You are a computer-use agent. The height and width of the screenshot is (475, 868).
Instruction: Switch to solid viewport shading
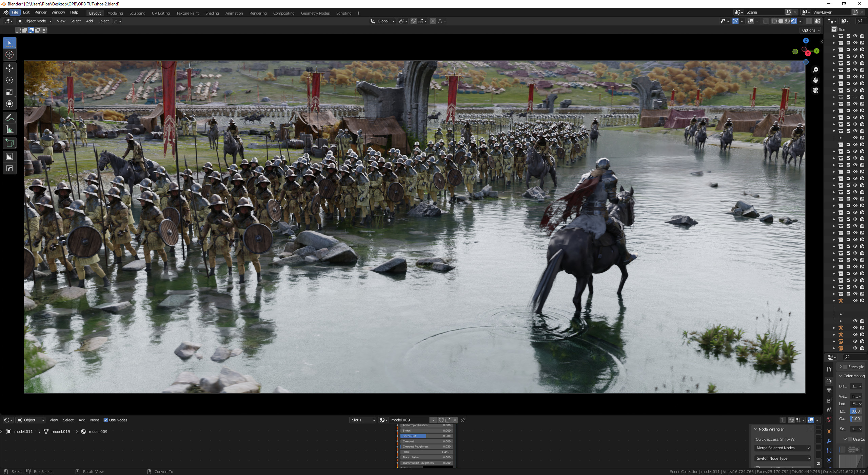(781, 21)
